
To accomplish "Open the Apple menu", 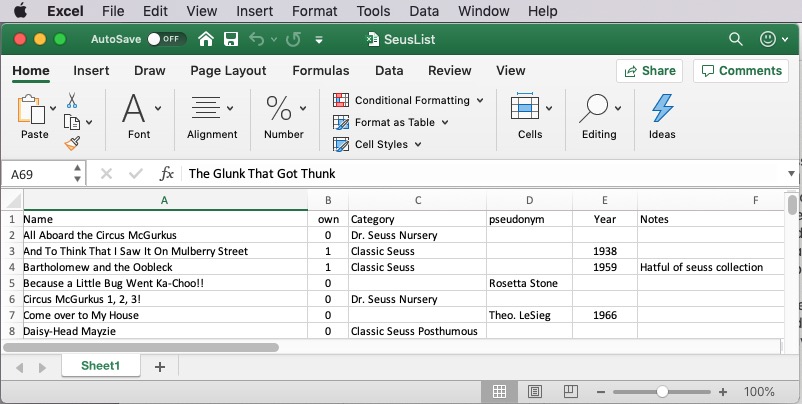I will click(x=20, y=11).
